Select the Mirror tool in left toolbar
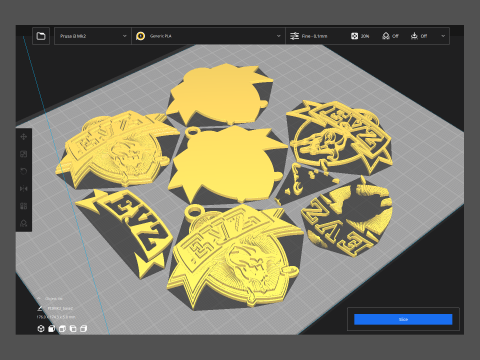The image size is (480, 360). pyautogui.click(x=24, y=189)
